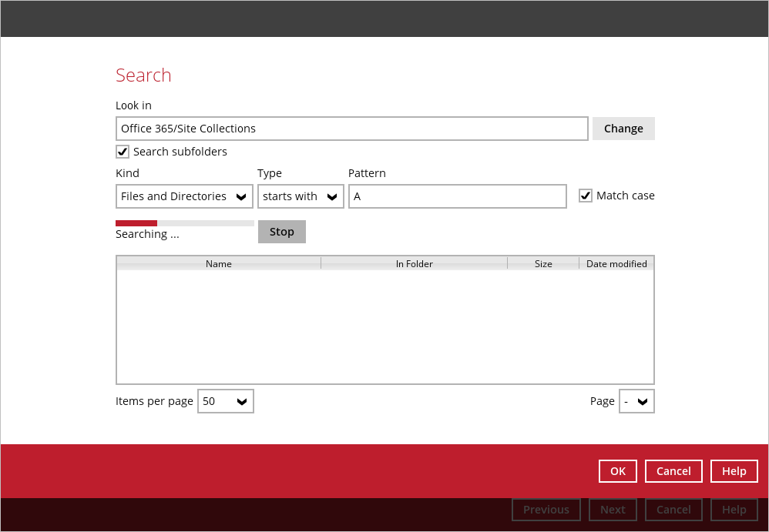Click the In Folder column header
This screenshot has height=532, width=769.
(x=414, y=263)
